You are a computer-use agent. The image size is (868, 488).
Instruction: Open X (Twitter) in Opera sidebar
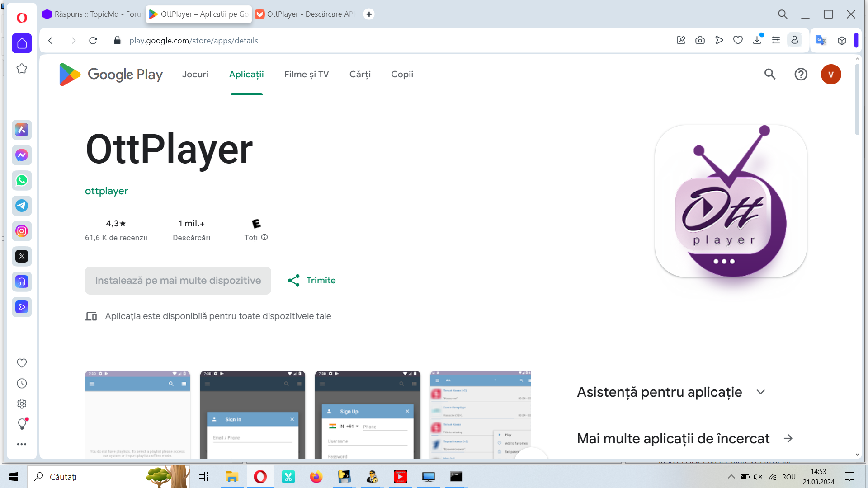click(22, 257)
